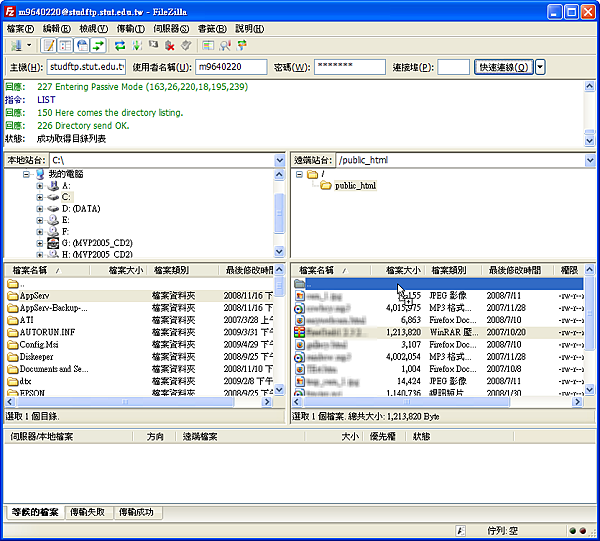Click the 快速連線(Q) quickconnect button
The image size is (600, 541).
(504, 67)
